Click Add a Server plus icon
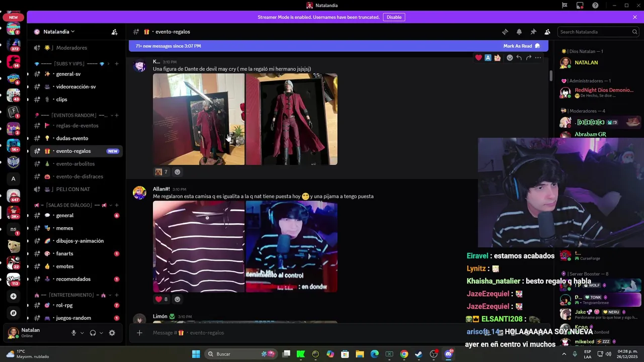This screenshot has width=644, height=362. tap(14, 296)
